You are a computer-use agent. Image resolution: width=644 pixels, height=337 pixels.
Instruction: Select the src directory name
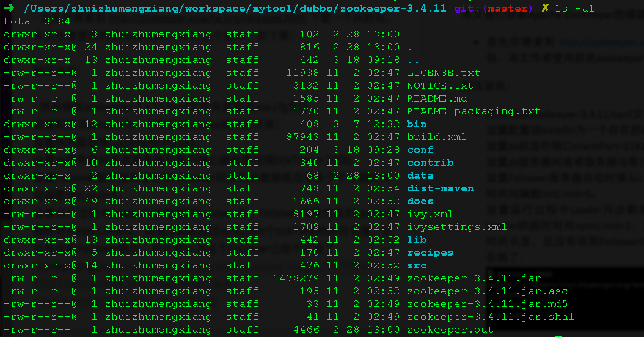point(417,265)
